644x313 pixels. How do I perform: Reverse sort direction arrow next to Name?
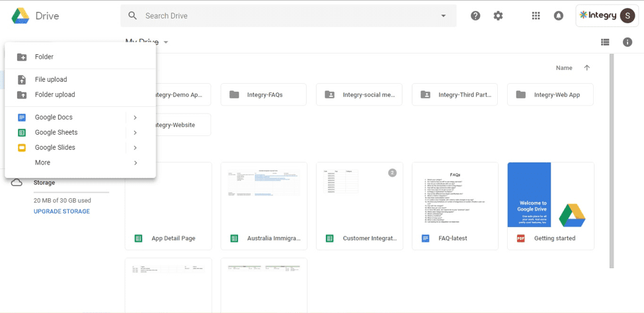tap(587, 68)
